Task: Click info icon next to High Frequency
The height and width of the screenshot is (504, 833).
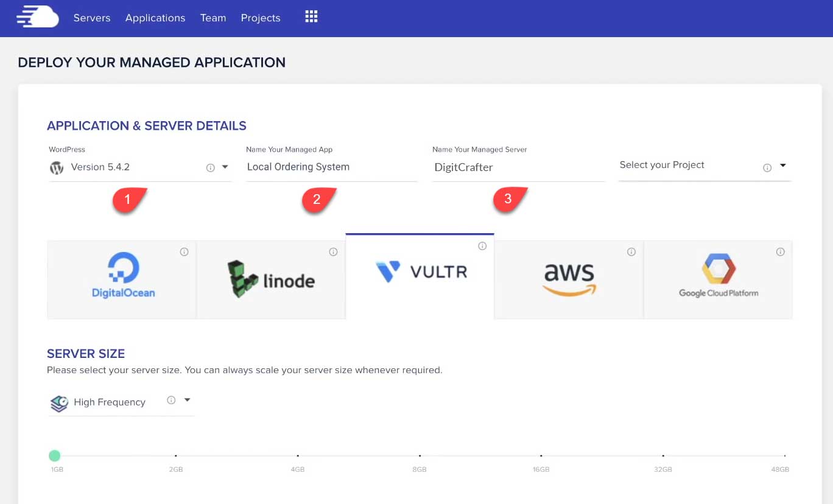Action: pos(171,400)
